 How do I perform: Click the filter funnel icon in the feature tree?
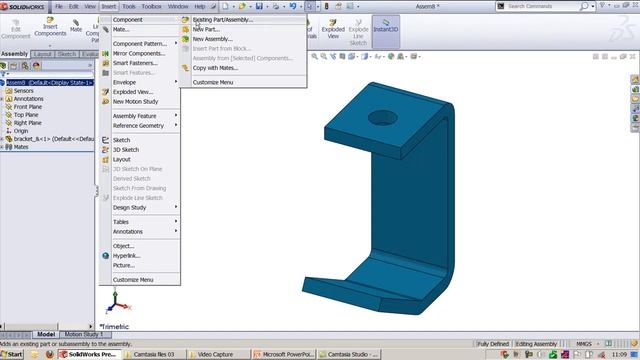tap(3, 74)
